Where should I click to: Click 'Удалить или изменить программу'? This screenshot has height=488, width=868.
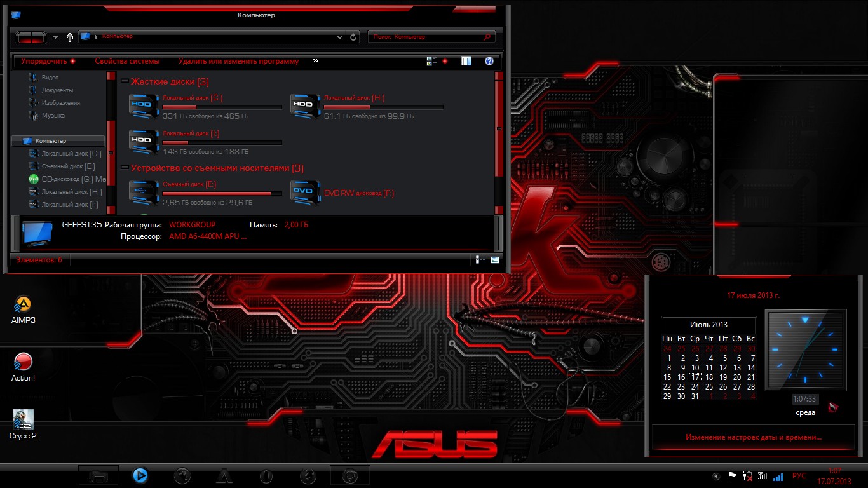(x=238, y=61)
